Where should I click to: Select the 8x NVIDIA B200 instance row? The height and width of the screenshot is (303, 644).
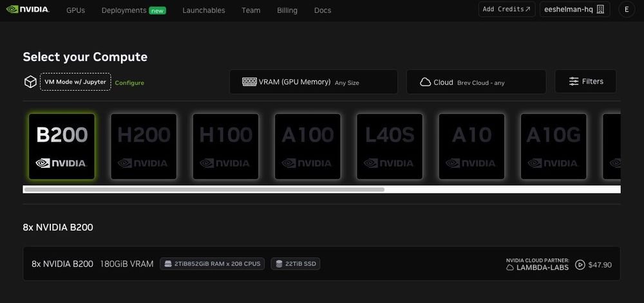321,264
